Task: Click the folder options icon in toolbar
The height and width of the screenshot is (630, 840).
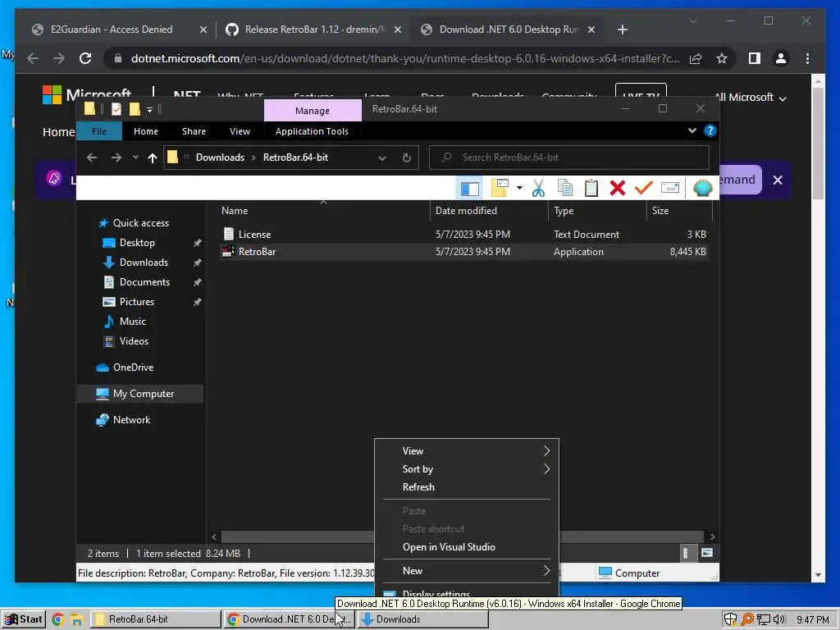Action: click(500, 188)
